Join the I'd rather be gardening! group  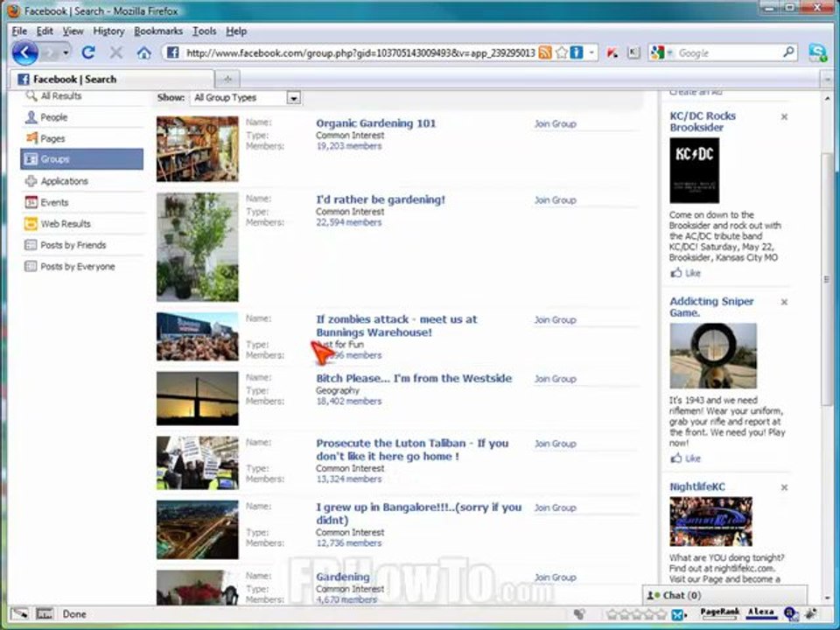click(555, 200)
